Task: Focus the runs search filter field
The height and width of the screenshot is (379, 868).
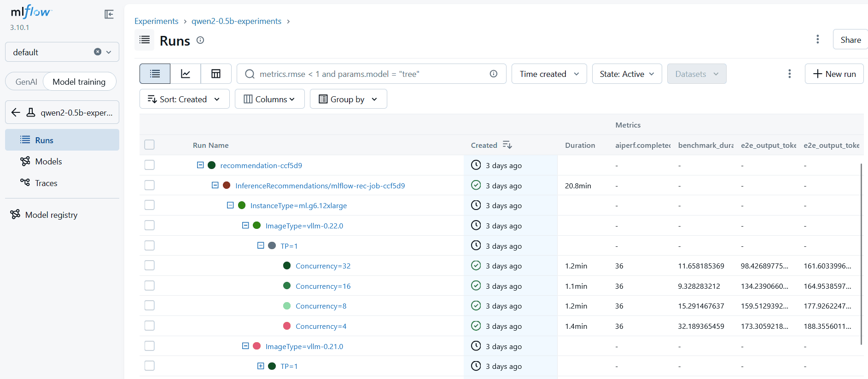Action: click(x=371, y=74)
